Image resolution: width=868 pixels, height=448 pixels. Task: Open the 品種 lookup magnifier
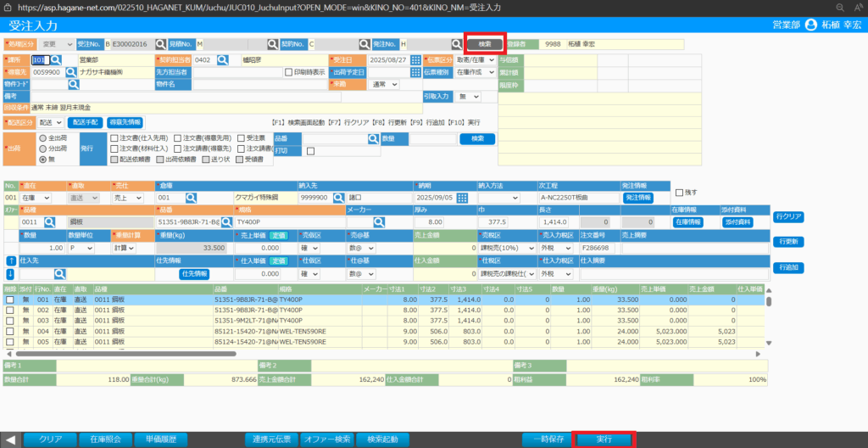pyautogui.click(x=49, y=222)
